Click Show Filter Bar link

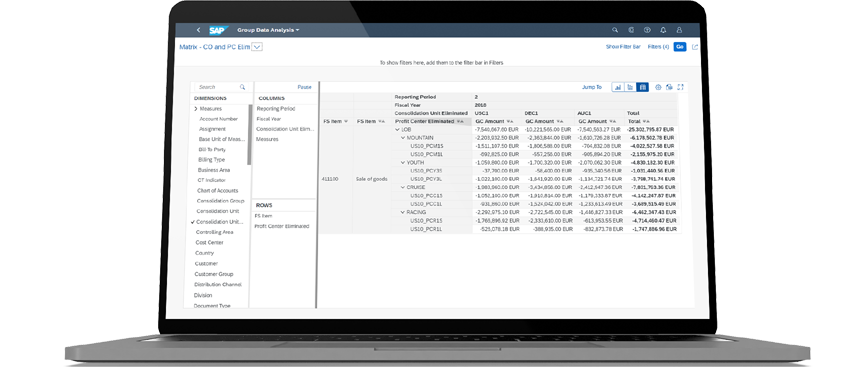click(x=623, y=47)
